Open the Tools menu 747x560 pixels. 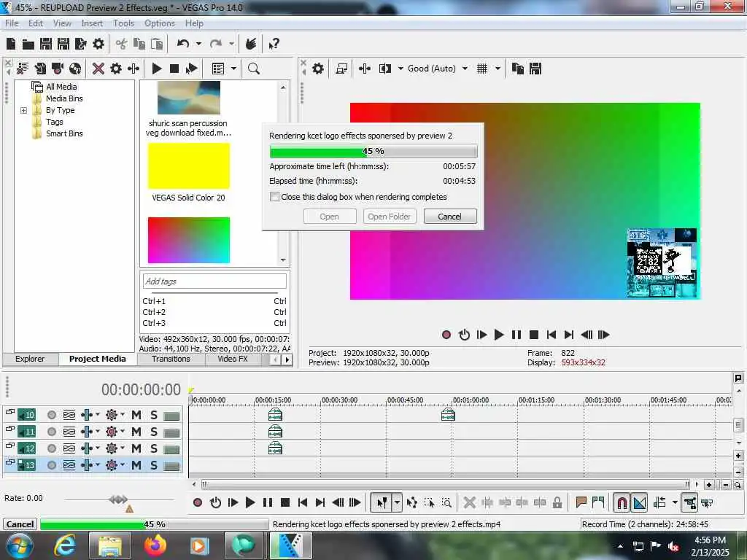click(x=123, y=23)
